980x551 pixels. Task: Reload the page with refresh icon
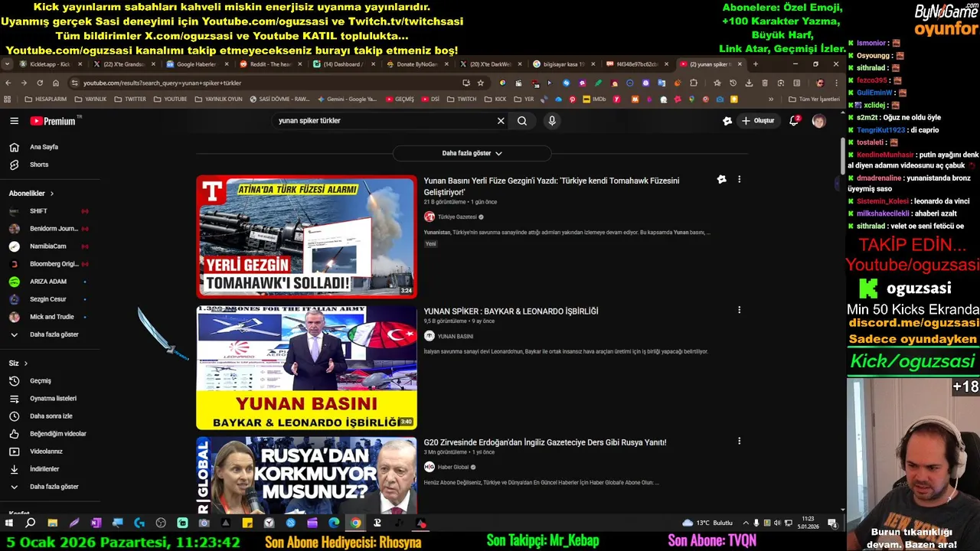click(40, 83)
